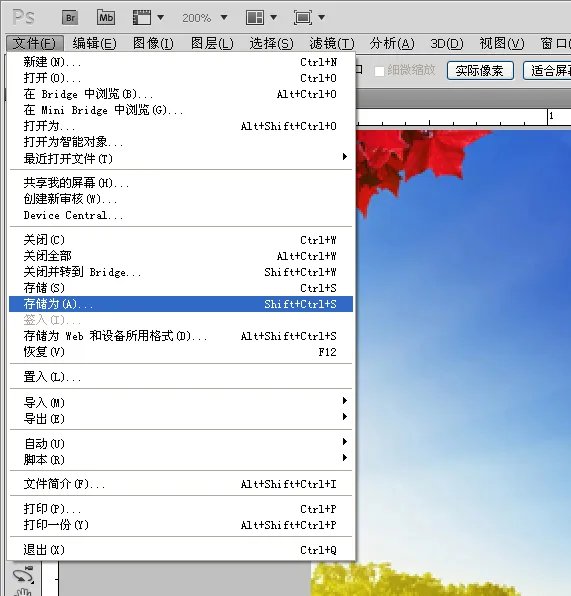Select the Rotate View tool icon
Image resolution: width=571 pixels, height=596 pixels.
coord(24,574)
